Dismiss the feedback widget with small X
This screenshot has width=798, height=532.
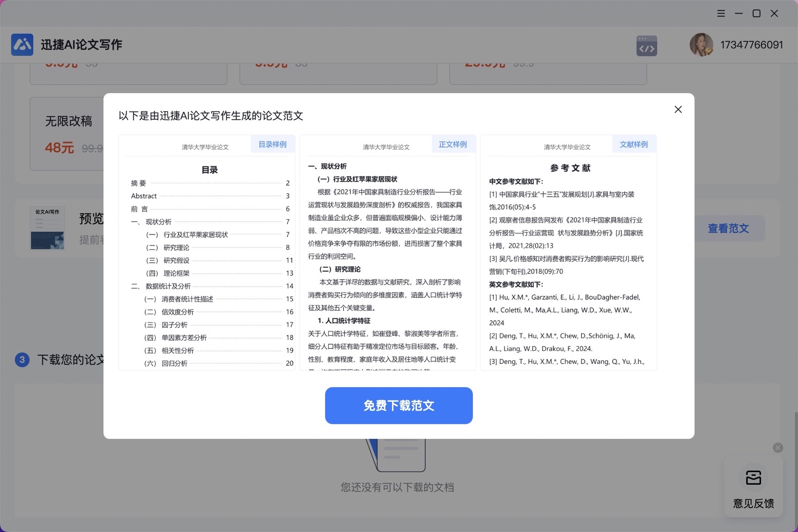777,448
